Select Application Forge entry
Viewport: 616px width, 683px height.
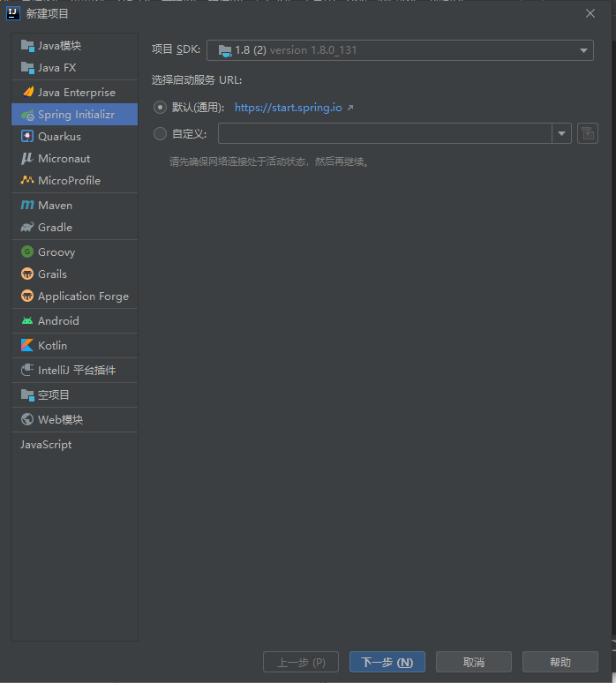pyautogui.click(x=74, y=296)
